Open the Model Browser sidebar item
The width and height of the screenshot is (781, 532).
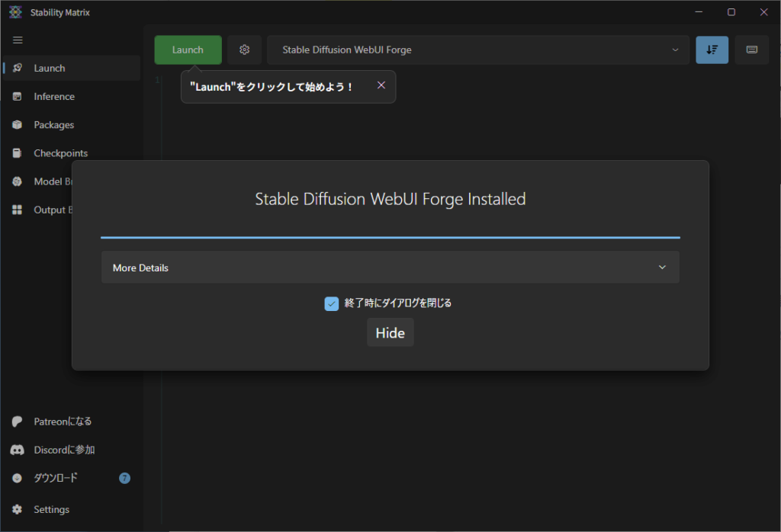[38, 181]
